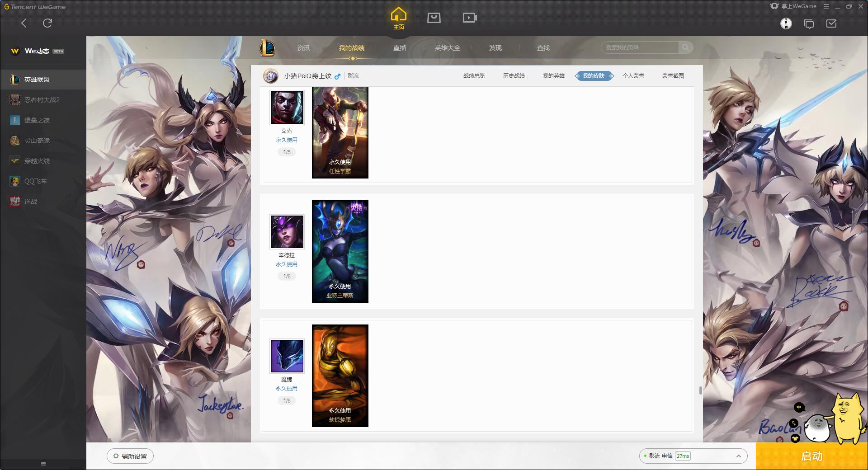The width and height of the screenshot is (868, 470).
Task: Click player name 小猪PeiQi身上纹
Action: pos(308,76)
